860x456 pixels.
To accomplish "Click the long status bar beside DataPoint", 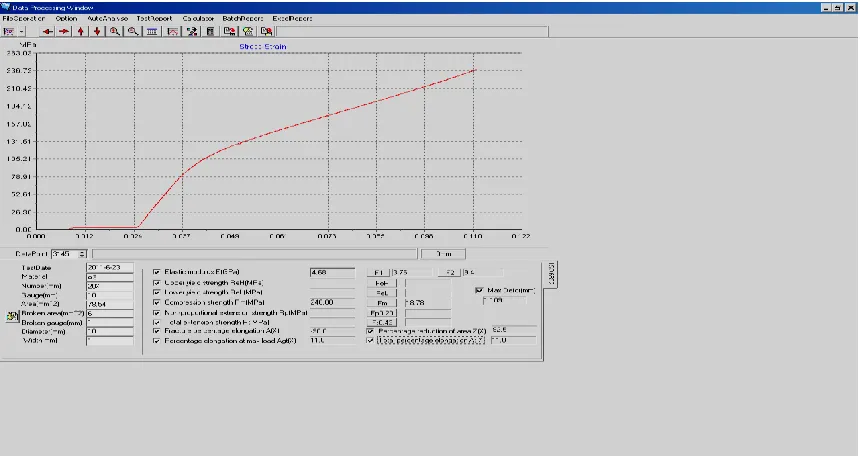I will [x=254, y=254].
